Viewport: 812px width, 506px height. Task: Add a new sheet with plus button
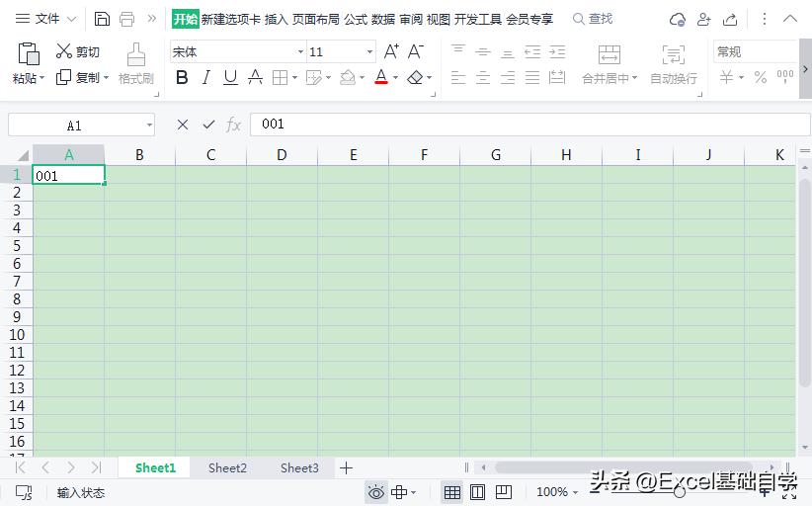[x=346, y=468]
